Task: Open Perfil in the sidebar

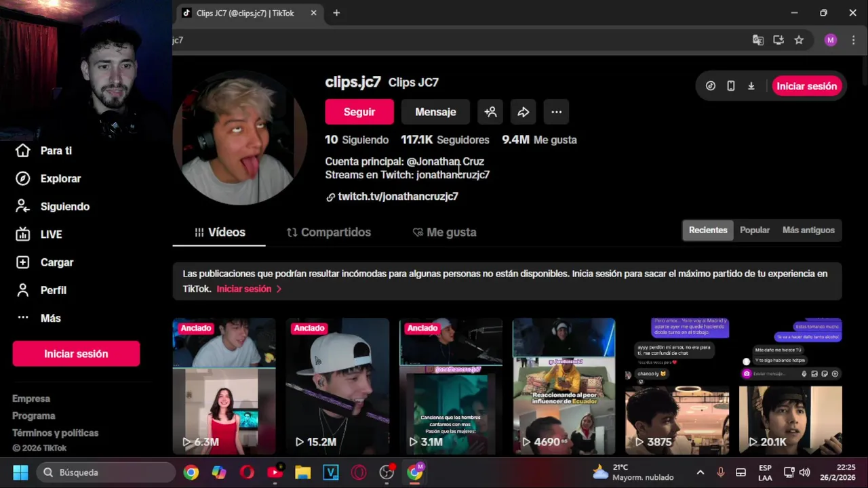Action: [x=42, y=290]
